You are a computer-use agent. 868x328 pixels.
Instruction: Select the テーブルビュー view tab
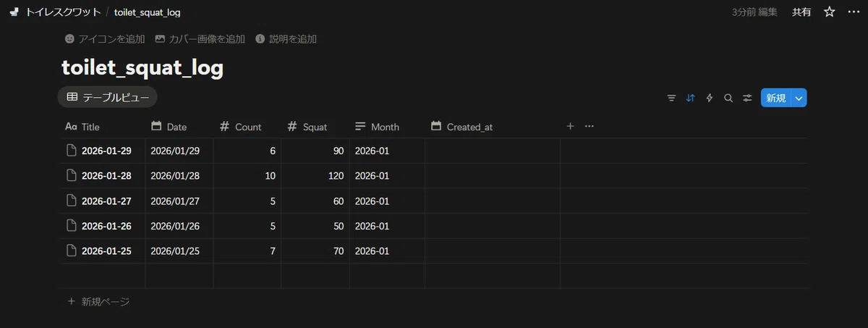pyautogui.click(x=107, y=97)
